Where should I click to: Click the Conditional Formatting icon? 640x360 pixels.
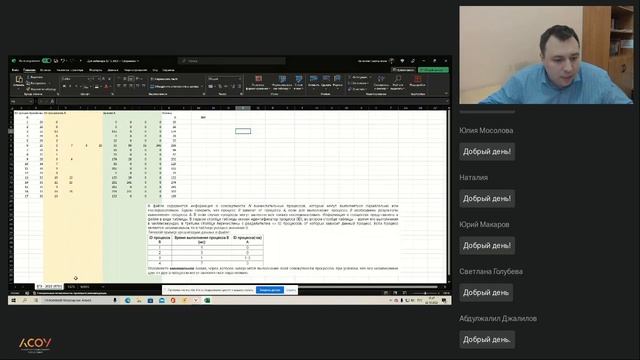pos(258,79)
